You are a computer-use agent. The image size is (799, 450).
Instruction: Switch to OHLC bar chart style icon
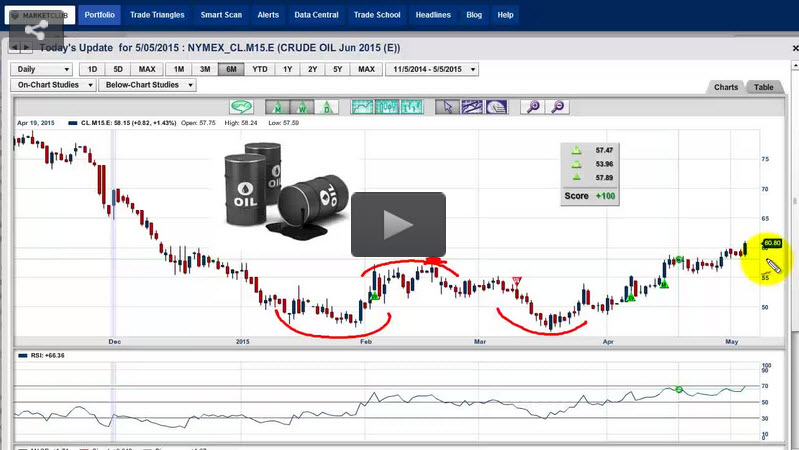click(x=412, y=107)
